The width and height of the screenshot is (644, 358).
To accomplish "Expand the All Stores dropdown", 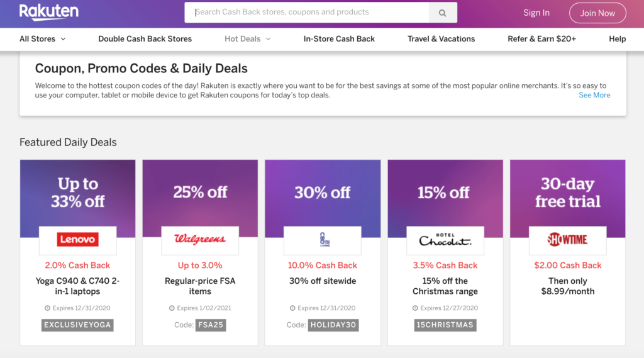I will [x=42, y=38].
